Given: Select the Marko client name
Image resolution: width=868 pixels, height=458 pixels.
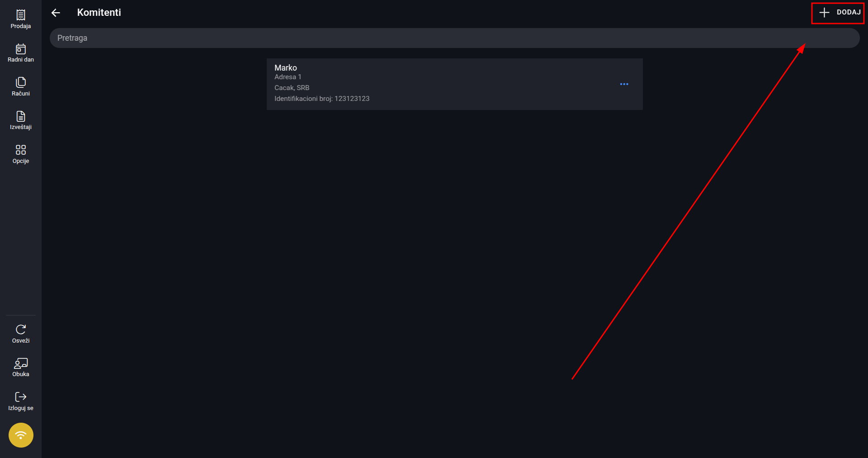Looking at the screenshot, I should (x=286, y=67).
